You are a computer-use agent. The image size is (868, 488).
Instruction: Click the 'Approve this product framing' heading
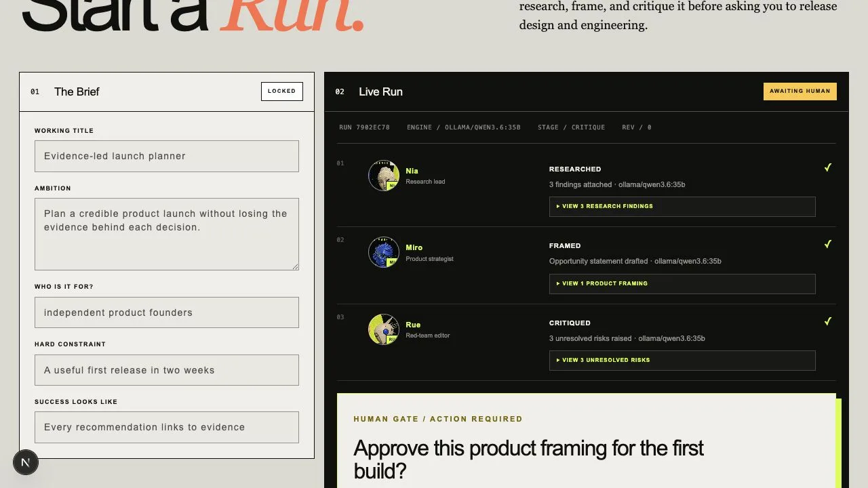click(x=529, y=460)
